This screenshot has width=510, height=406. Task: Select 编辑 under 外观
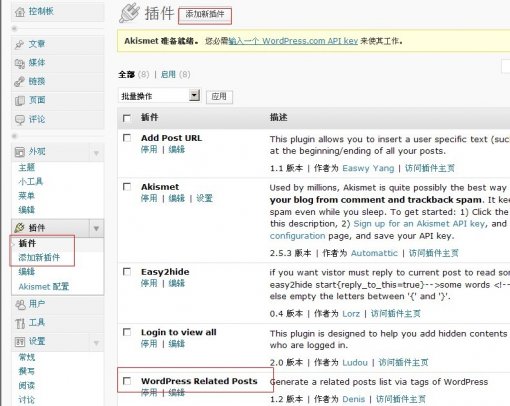pyautogui.click(x=27, y=210)
